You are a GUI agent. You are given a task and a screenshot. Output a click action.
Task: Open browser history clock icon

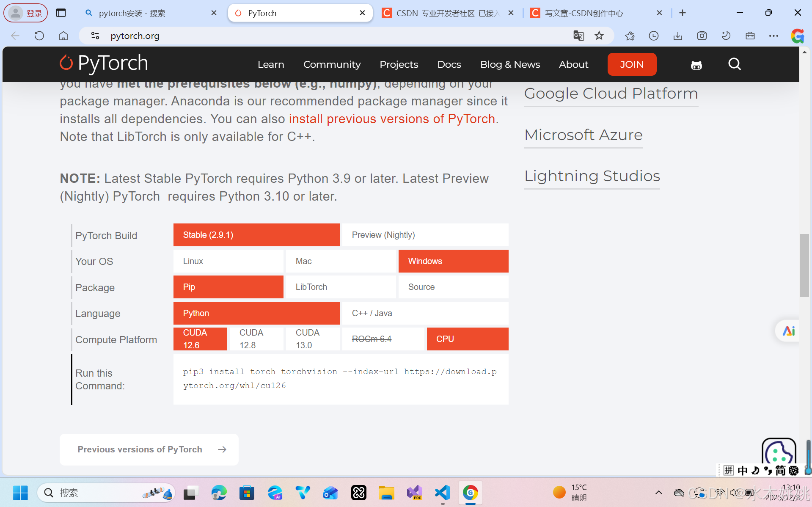[654, 36]
